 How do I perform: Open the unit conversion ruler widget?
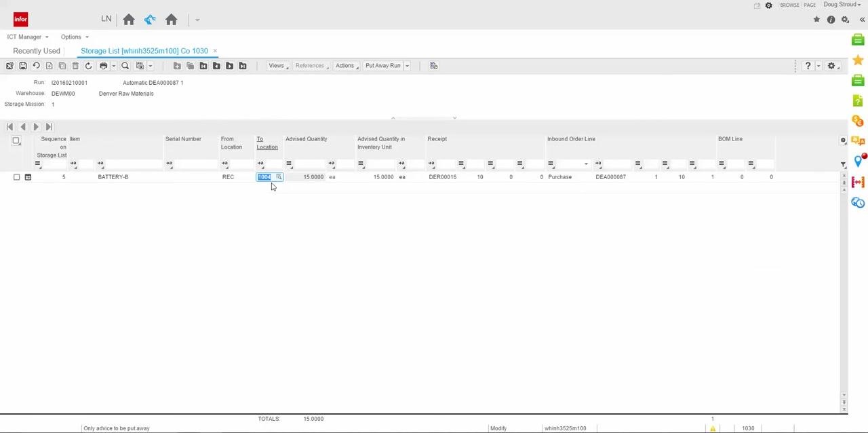[858, 182]
